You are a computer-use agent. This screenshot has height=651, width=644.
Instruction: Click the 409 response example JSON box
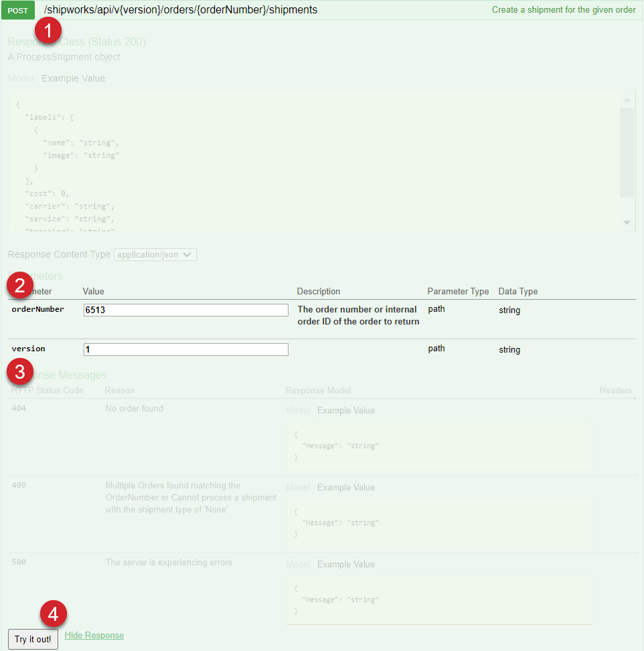click(x=440, y=523)
